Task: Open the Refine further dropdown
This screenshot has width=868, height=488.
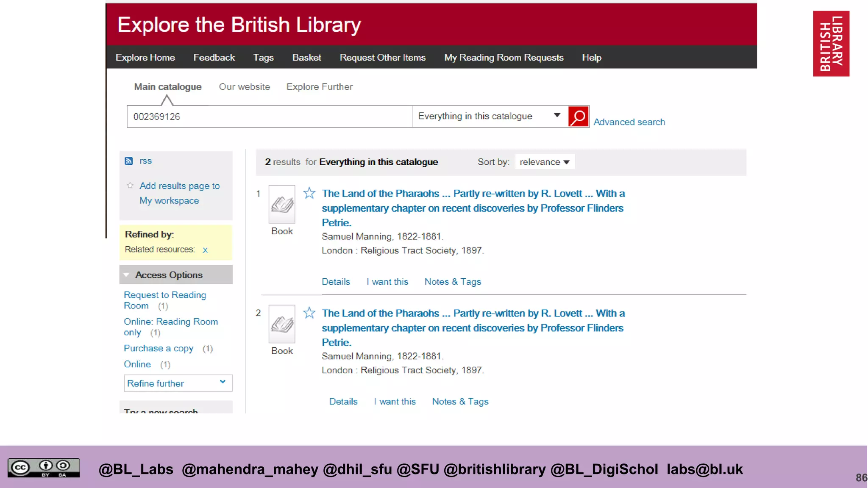Action: (x=178, y=383)
